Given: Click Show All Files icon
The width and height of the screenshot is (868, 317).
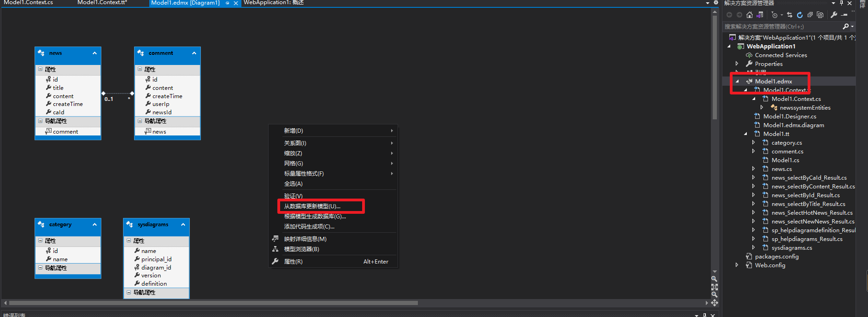Looking at the screenshot, I should [820, 15].
